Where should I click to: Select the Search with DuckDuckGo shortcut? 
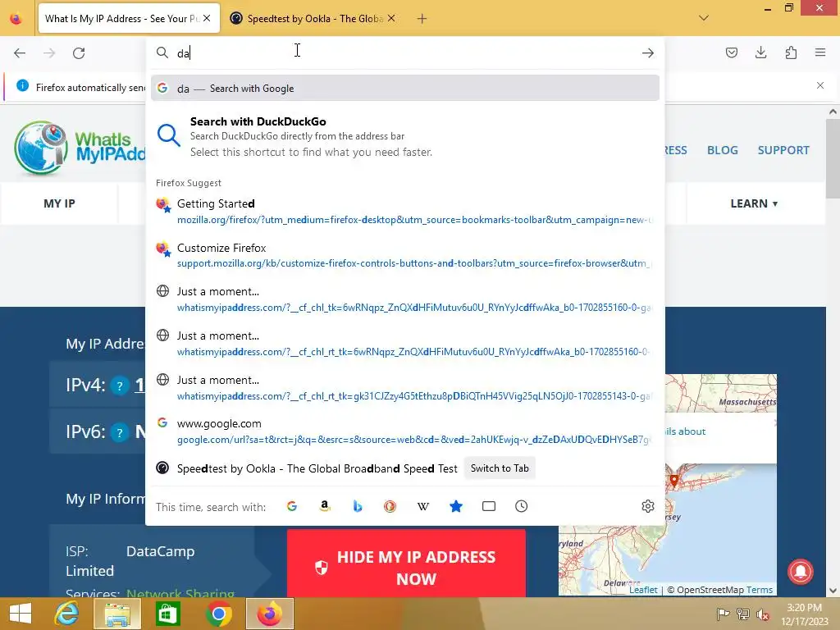405,136
